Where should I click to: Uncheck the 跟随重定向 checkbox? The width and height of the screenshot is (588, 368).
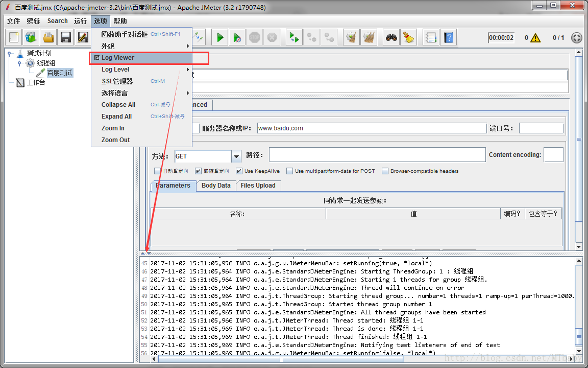pos(199,171)
